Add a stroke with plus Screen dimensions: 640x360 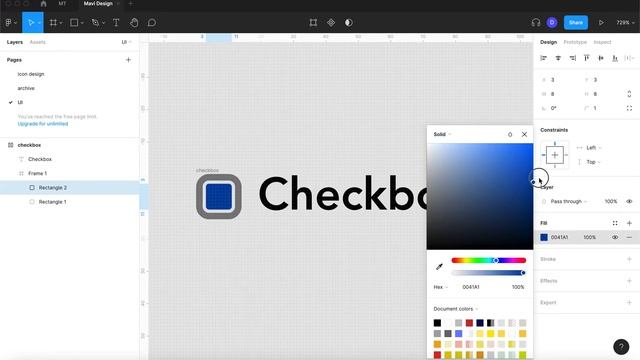coord(629,259)
